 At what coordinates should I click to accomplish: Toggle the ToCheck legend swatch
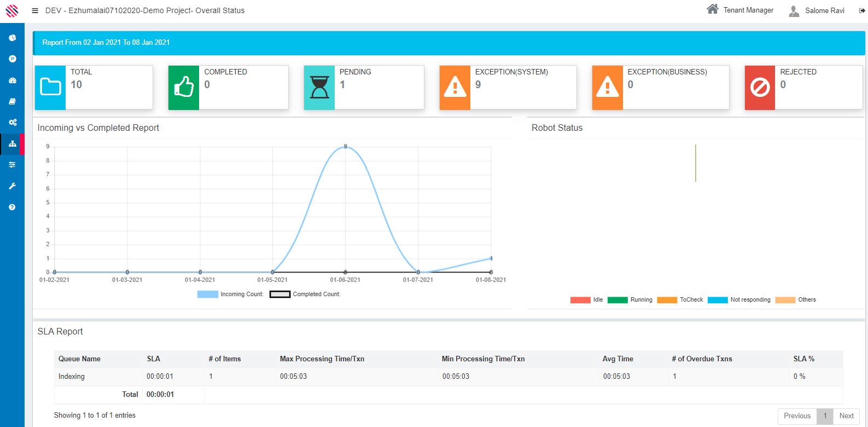[667, 300]
